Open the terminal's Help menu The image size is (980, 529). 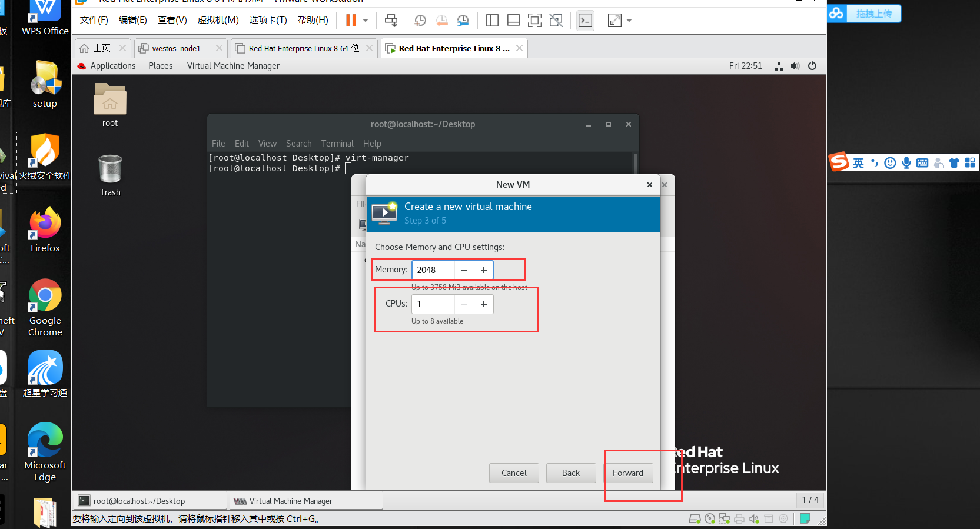[x=372, y=144]
